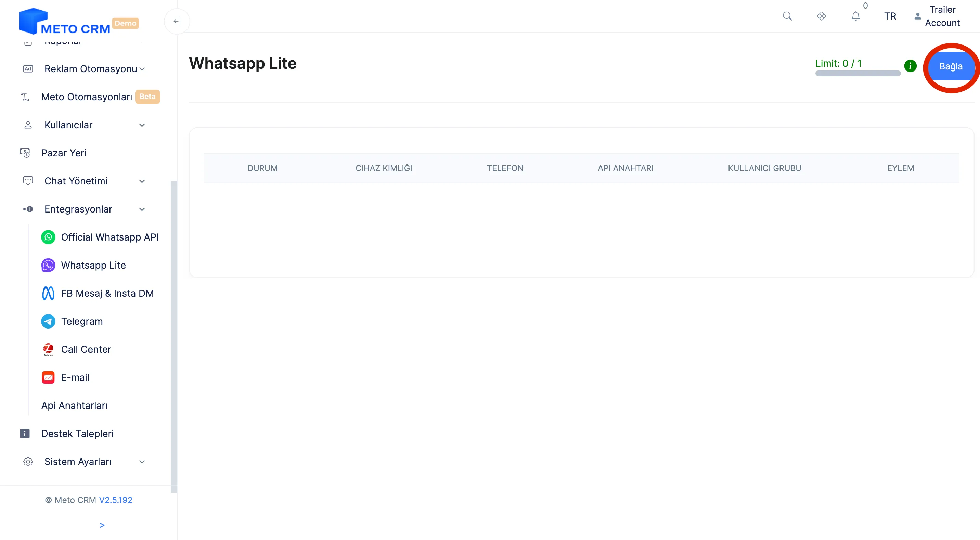Click the Ad icon for Reklam Otomasyonu
This screenshot has width=980, height=540.
[28, 69]
